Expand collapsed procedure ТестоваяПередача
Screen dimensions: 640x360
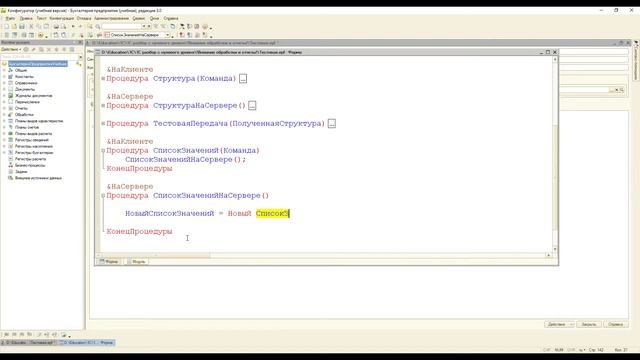(103, 123)
